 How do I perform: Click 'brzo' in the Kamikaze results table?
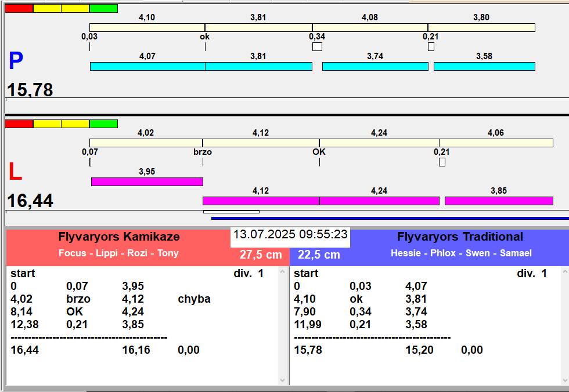point(78,299)
